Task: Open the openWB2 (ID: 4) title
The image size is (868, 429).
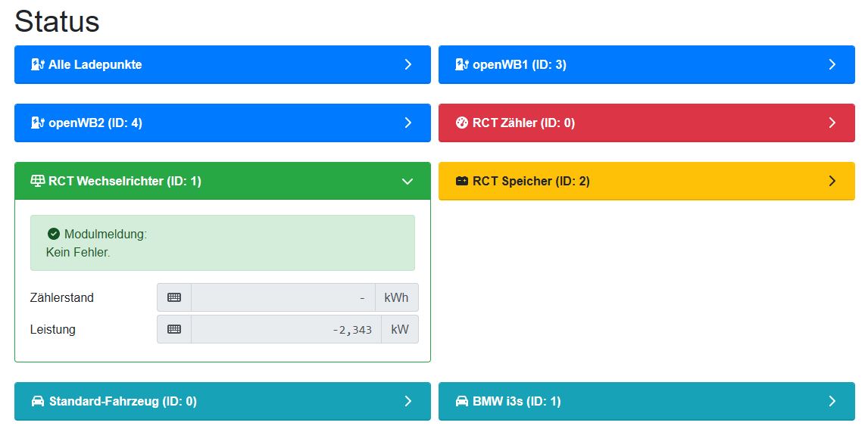Action: [95, 123]
